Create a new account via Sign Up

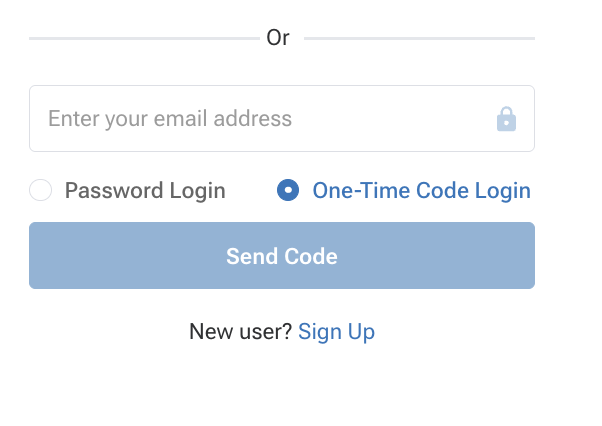(x=336, y=332)
